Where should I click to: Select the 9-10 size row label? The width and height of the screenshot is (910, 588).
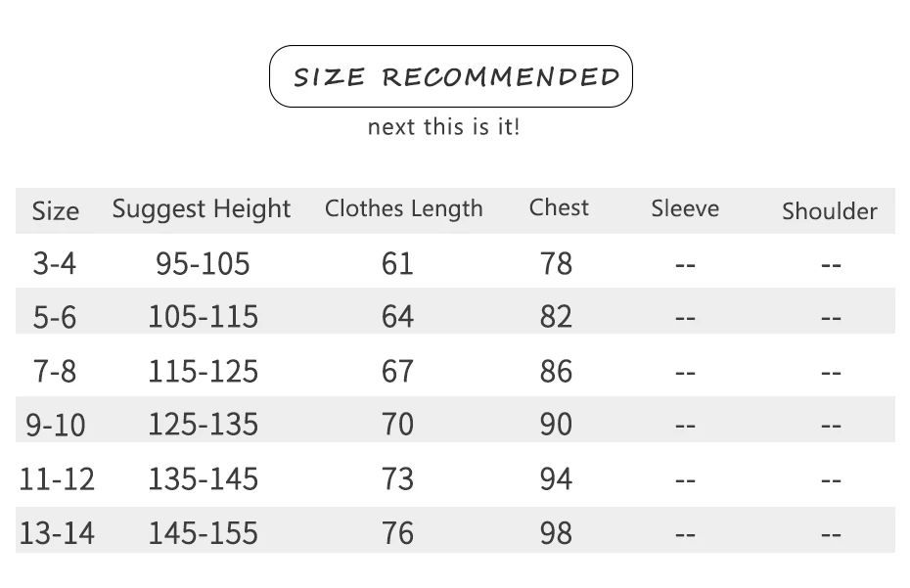click(56, 425)
